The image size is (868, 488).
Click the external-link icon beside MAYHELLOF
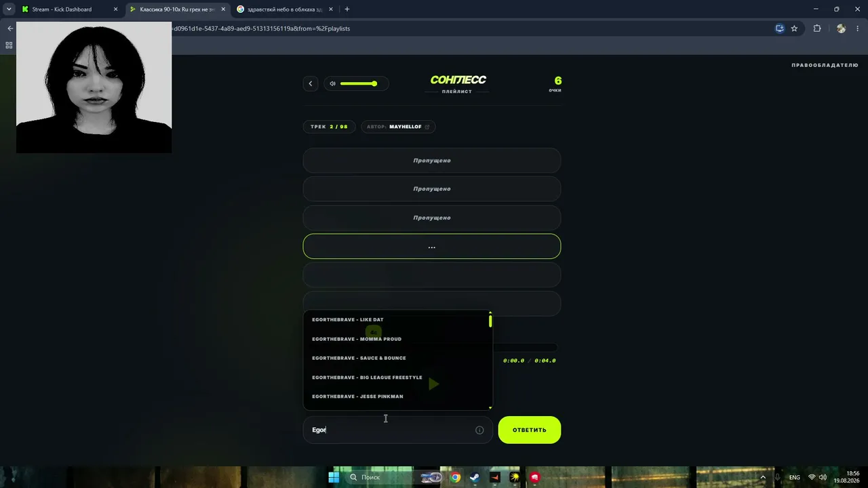(x=427, y=127)
